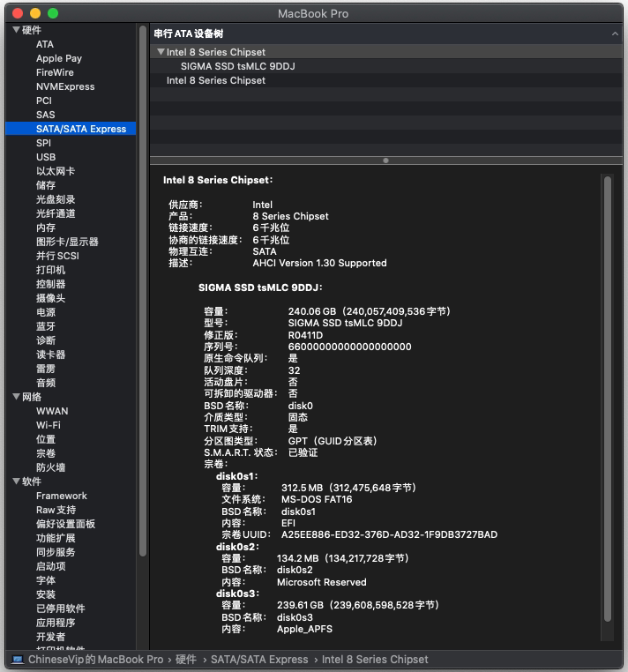This screenshot has width=628, height=672.
Task: Select Apple Pay in the sidebar
Action: click(x=59, y=58)
